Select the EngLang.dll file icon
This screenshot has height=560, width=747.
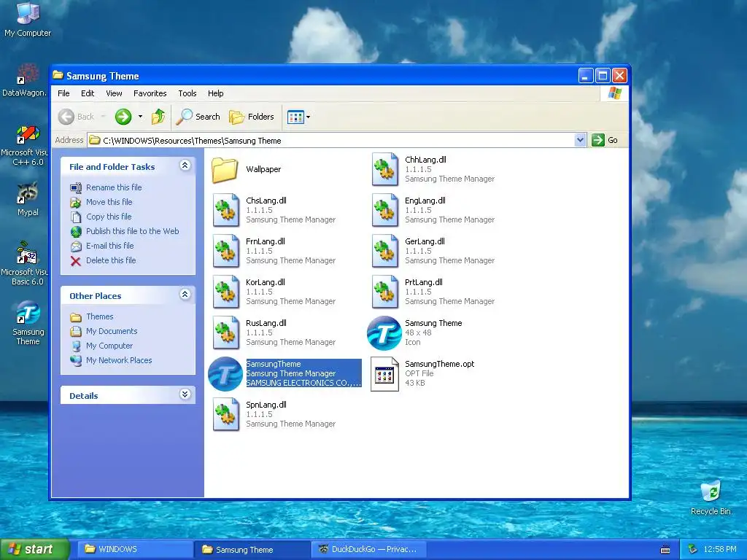click(x=385, y=210)
